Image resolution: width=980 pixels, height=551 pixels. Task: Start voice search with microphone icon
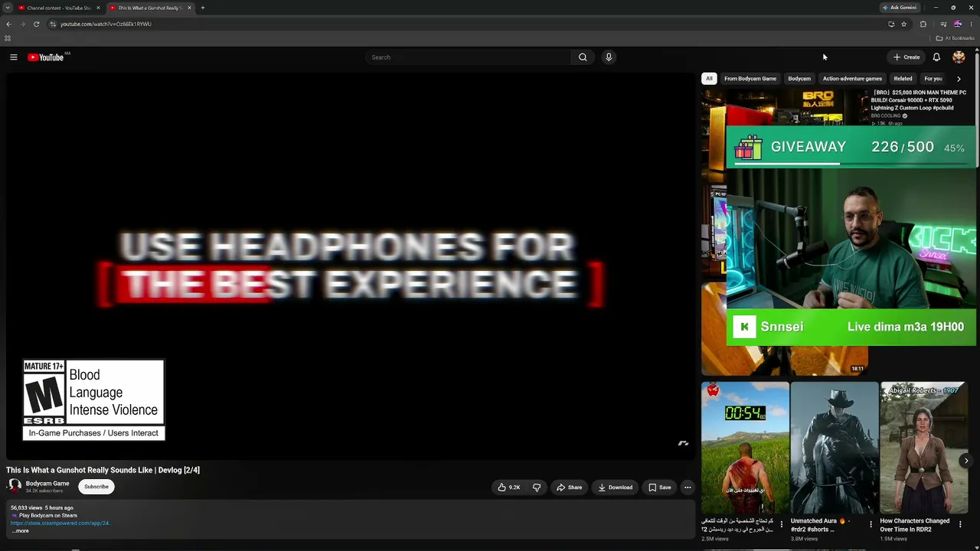(609, 57)
